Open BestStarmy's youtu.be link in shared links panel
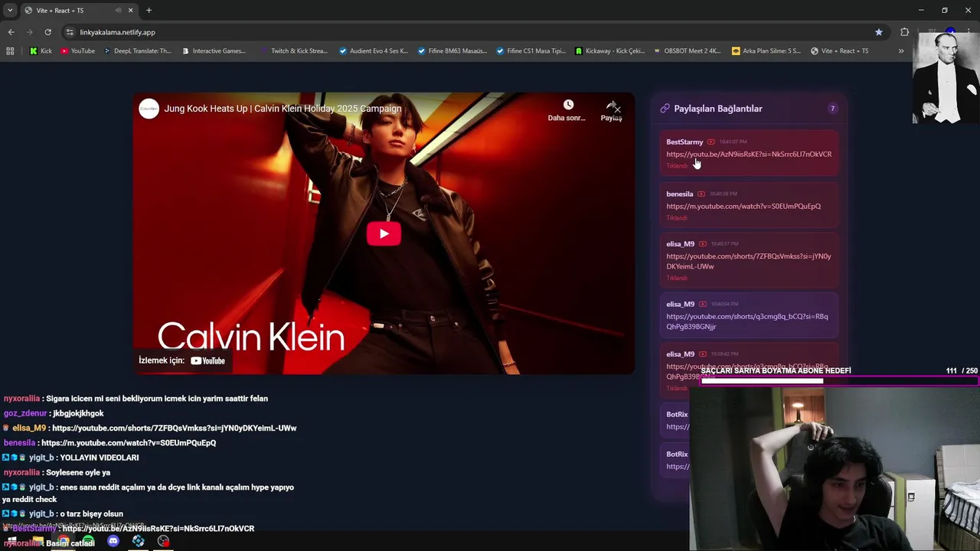The width and height of the screenshot is (980, 551). 749,154
